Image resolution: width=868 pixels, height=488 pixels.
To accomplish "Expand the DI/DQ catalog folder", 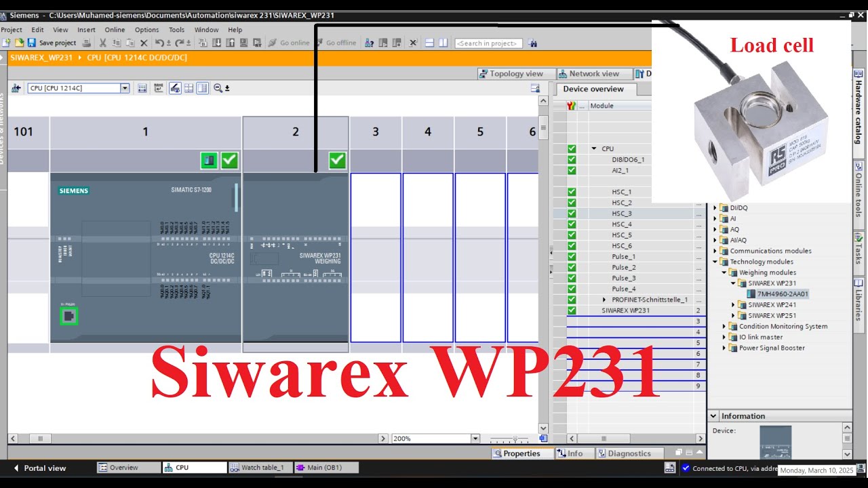I will pyautogui.click(x=715, y=208).
